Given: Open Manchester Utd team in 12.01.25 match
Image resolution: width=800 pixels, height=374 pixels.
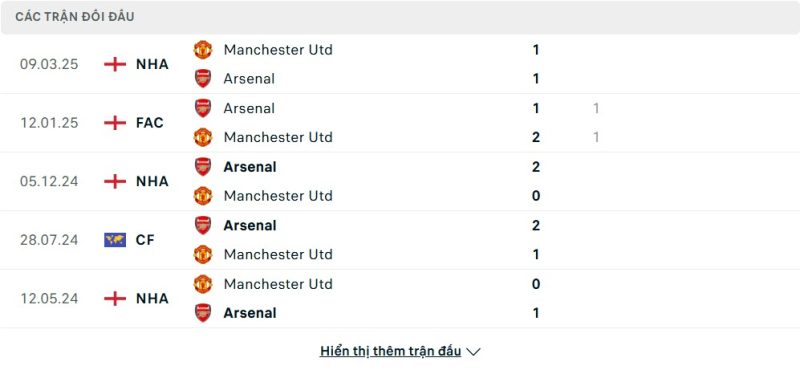Looking at the screenshot, I should (278, 137).
